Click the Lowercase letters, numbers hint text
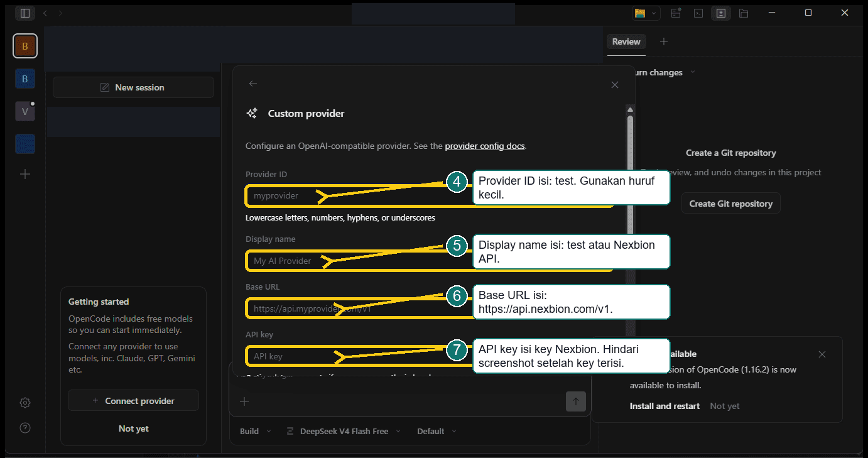 tap(340, 218)
